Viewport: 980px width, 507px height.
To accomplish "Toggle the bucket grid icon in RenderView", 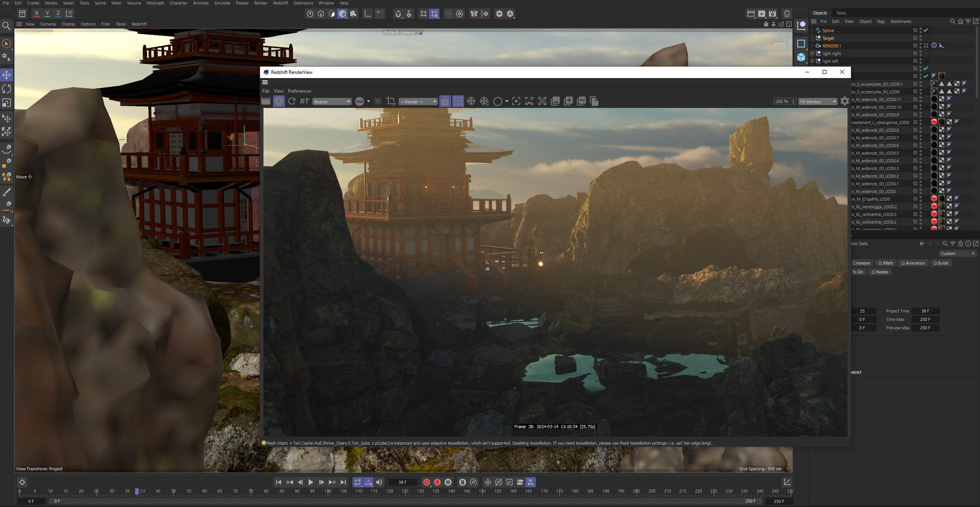I will 458,101.
